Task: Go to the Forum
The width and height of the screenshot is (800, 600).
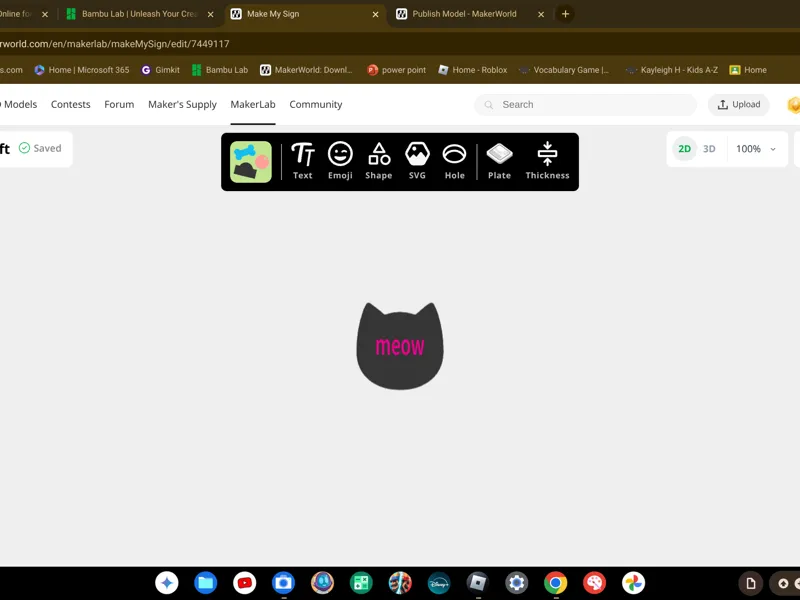Action: coord(119,104)
